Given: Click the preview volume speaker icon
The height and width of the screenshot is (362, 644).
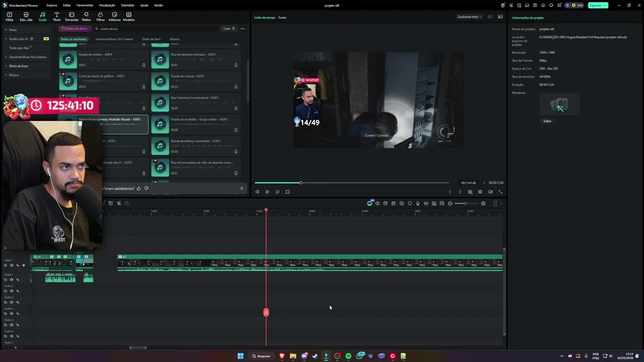Looking at the screenshot, I should pos(490,192).
